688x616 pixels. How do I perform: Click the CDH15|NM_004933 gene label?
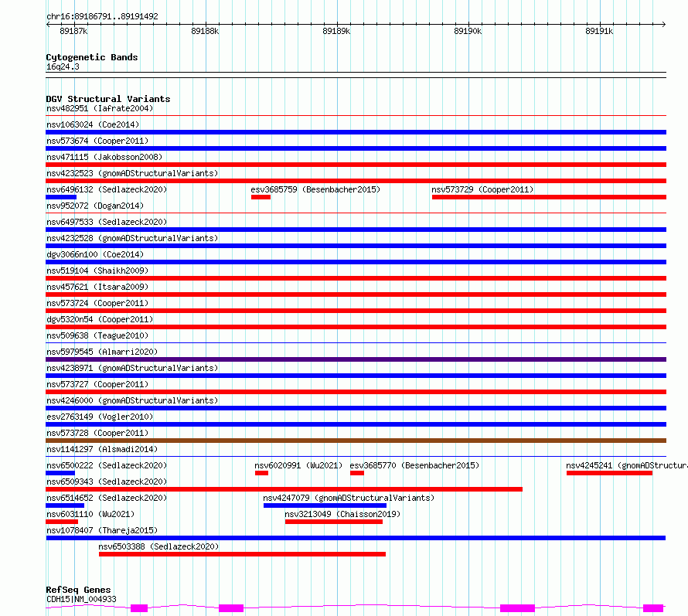pyautogui.click(x=81, y=599)
